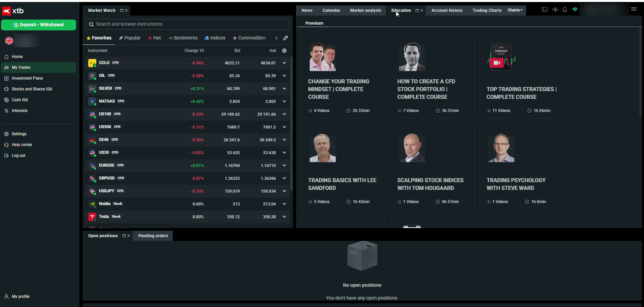Select the Hot instruments category
Screen dimensions: 644x307
[155, 38]
